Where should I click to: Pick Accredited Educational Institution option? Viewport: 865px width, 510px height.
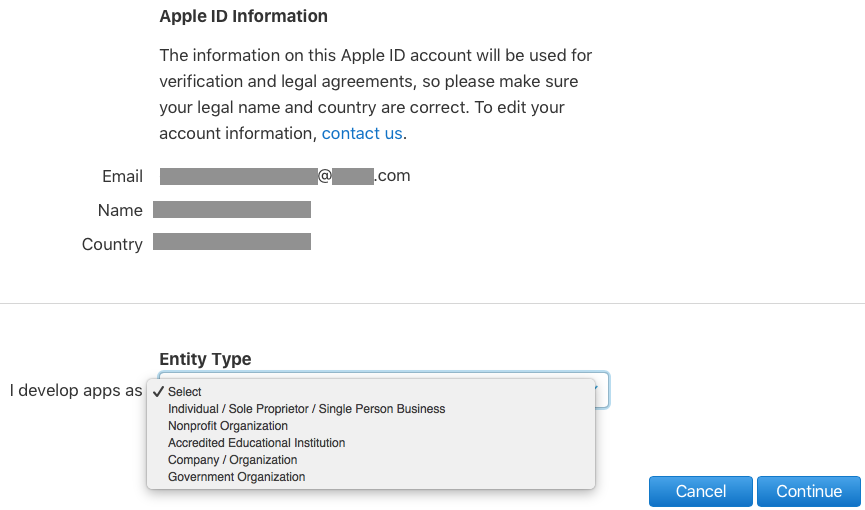click(x=256, y=443)
